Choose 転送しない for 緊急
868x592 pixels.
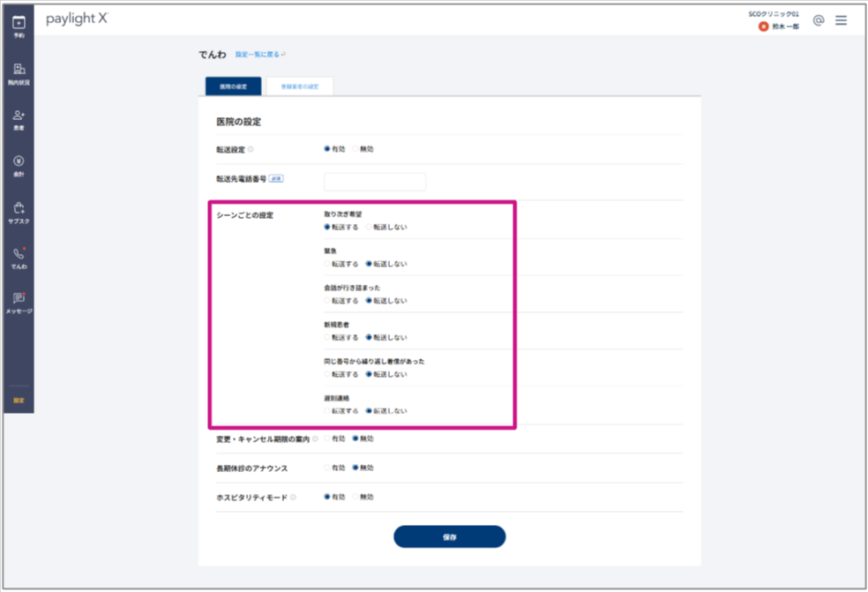click(x=369, y=264)
